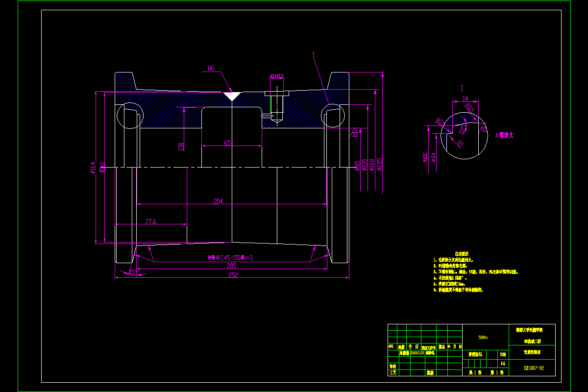
Task: Select the 2005.22 date in title block
Action: [x=416, y=352]
